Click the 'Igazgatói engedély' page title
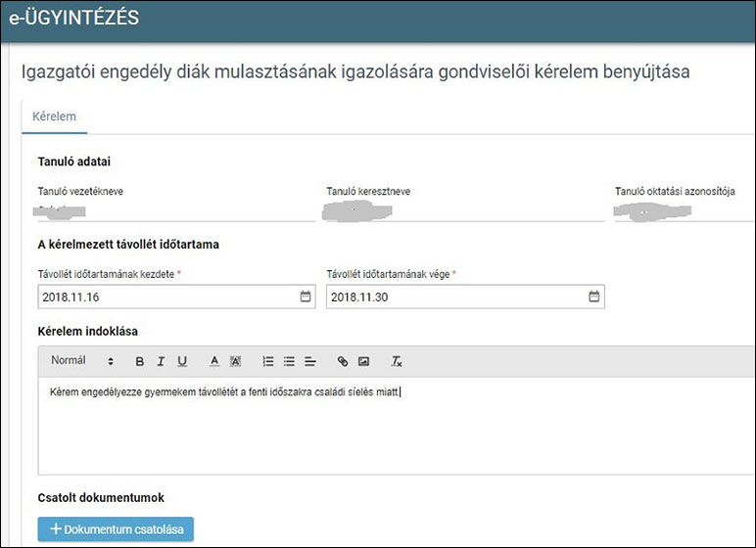 tap(355, 71)
